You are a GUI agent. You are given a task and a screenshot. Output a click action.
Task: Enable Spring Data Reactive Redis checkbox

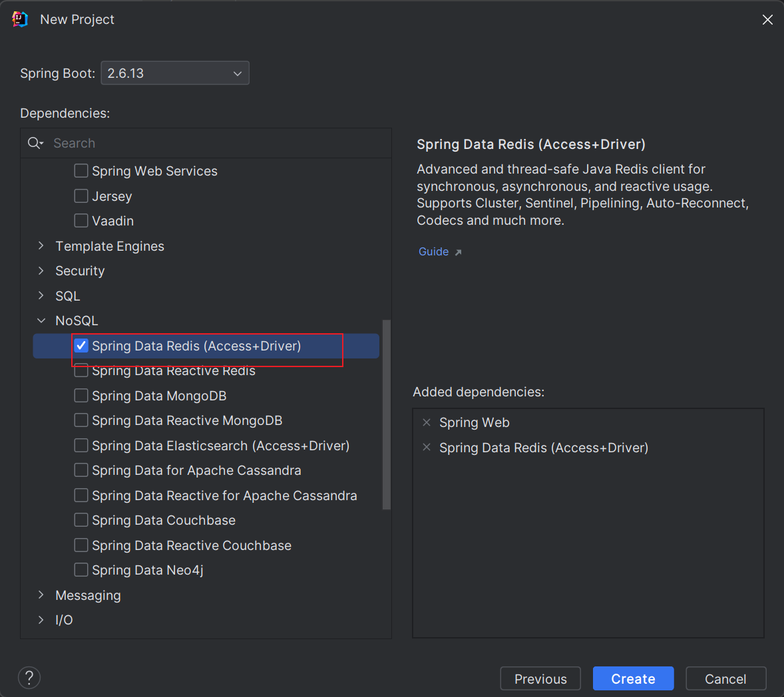[81, 370]
